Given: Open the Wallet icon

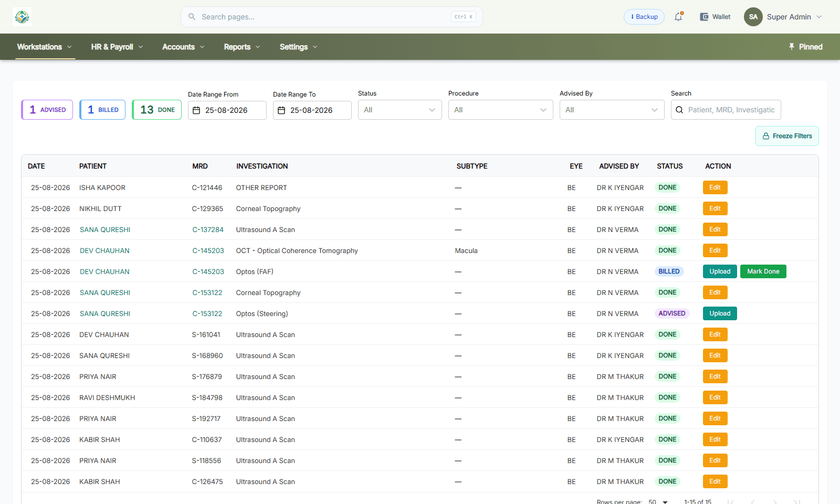Looking at the screenshot, I should pyautogui.click(x=704, y=17).
